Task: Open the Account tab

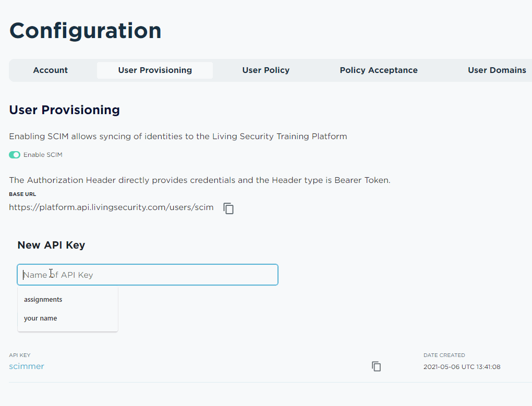Action: pyautogui.click(x=50, y=70)
